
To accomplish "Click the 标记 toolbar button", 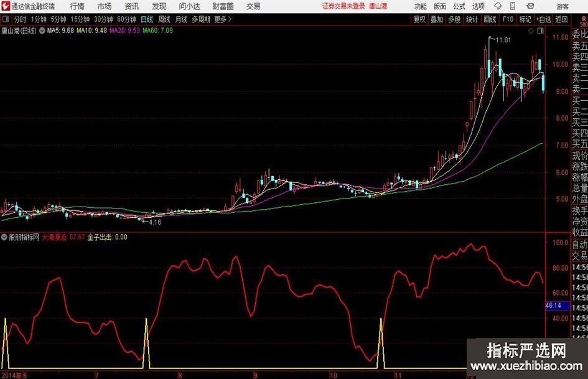I will tap(525, 19).
